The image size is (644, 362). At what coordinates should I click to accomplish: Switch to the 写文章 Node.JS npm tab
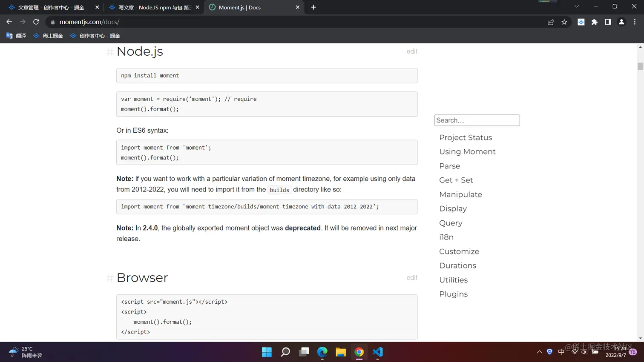154,7
